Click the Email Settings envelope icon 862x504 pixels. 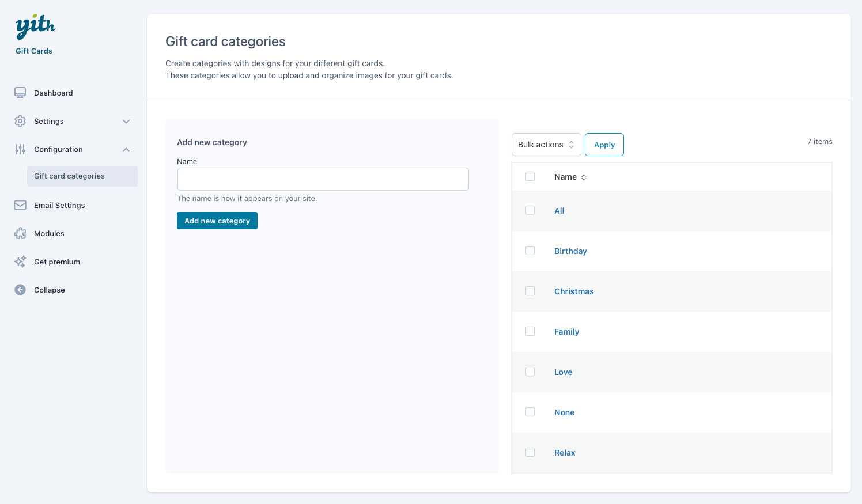(20, 205)
